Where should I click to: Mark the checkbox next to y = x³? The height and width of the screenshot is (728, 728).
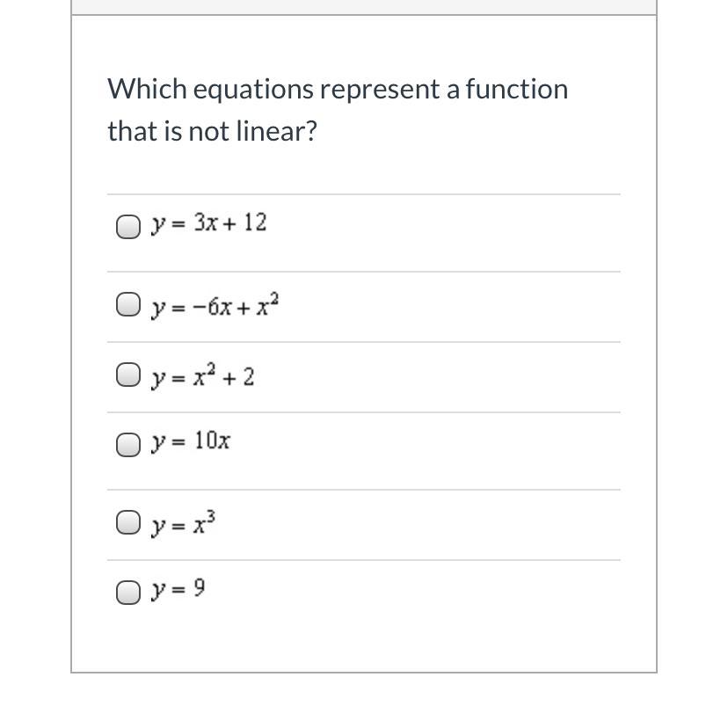(128, 523)
